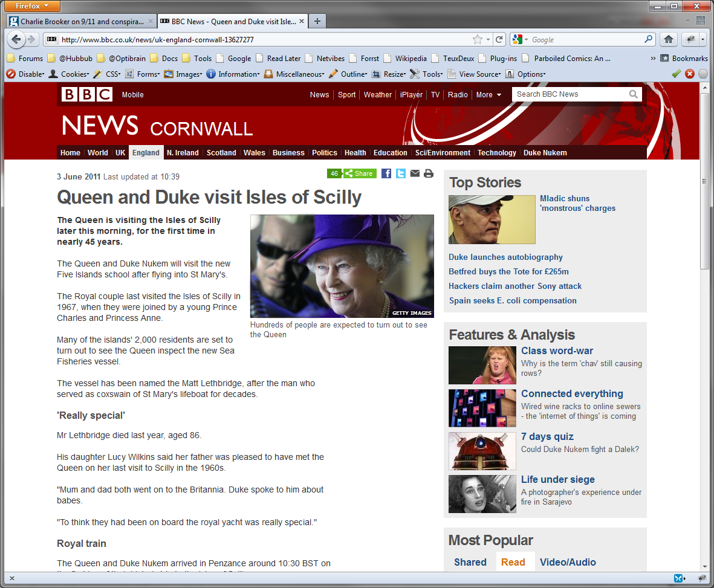Open the Sci/Environment nav section
The image size is (714, 588).
point(443,152)
